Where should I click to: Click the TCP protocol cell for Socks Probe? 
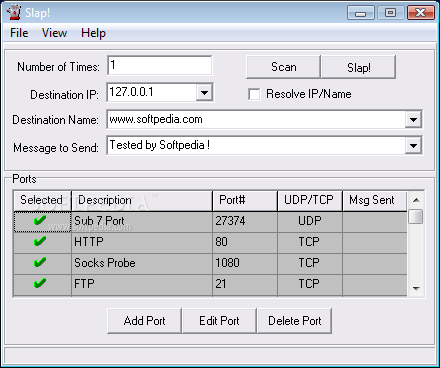pyautogui.click(x=310, y=264)
